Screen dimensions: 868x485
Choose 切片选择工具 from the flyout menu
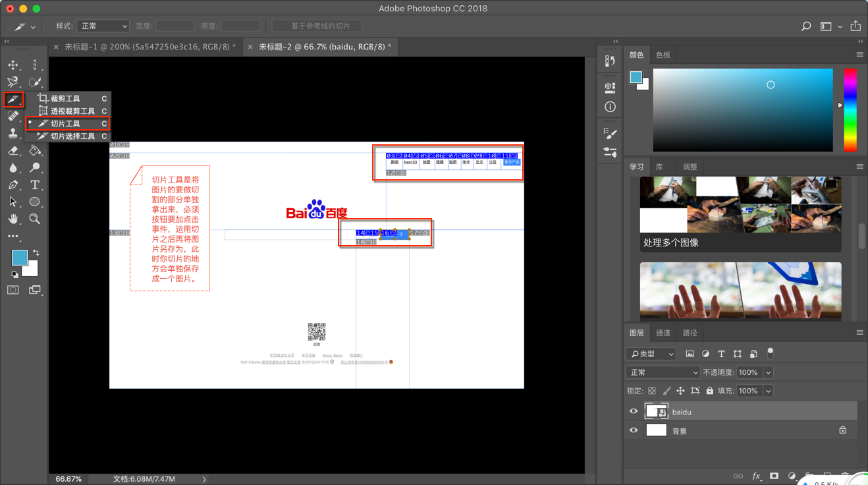tap(72, 136)
